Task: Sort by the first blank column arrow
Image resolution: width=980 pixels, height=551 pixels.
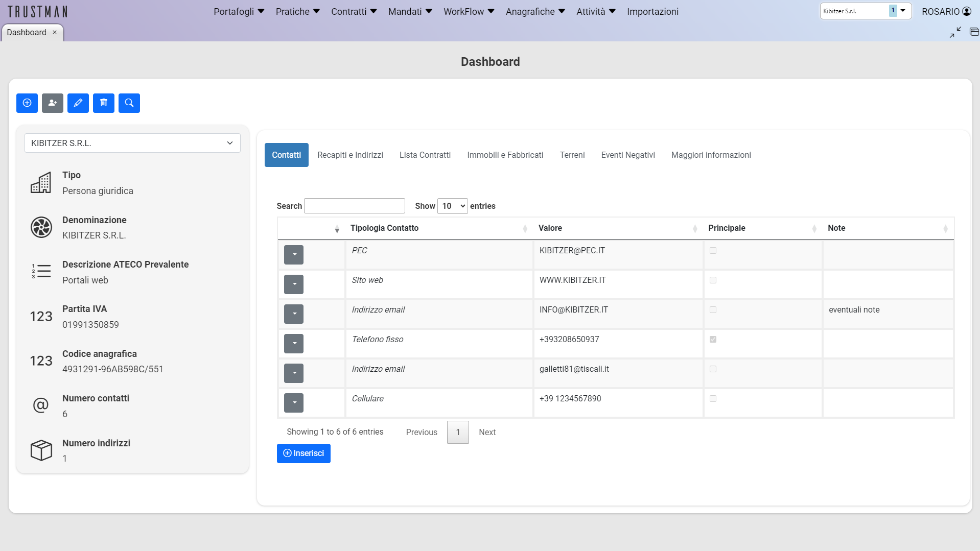Action: coord(337,229)
